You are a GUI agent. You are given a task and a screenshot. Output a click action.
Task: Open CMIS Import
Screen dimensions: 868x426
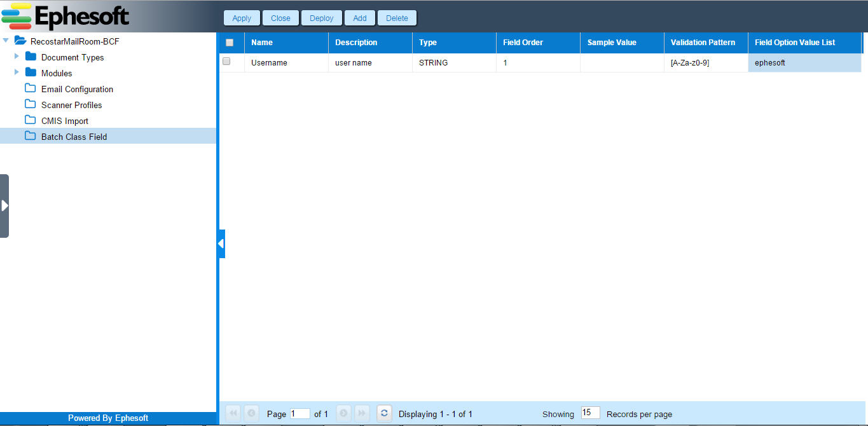[x=65, y=121]
